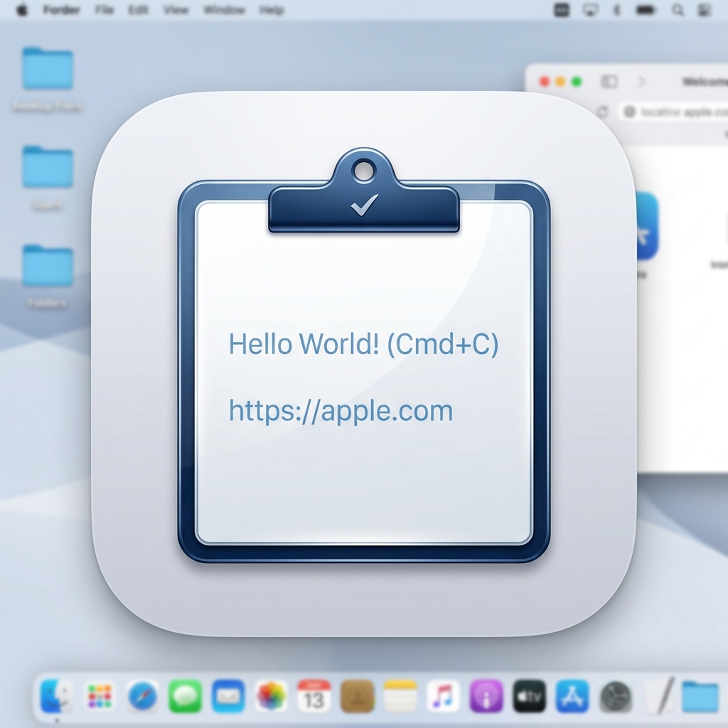This screenshot has height=728, width=728.
Task: Open Messages from the Dock
Action: tap(186, 697)
